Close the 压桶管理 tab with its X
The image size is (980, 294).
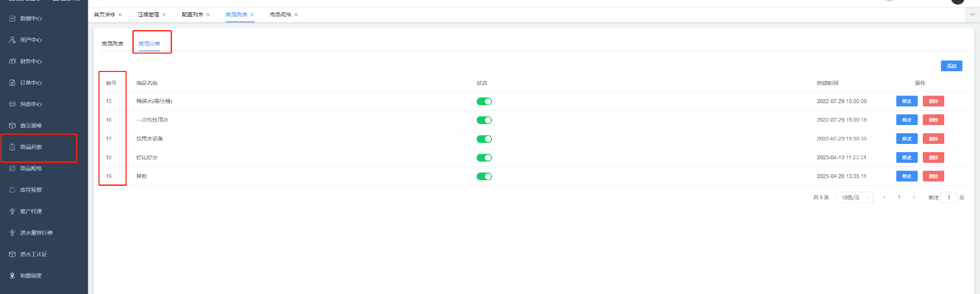(x=164, y=15)
